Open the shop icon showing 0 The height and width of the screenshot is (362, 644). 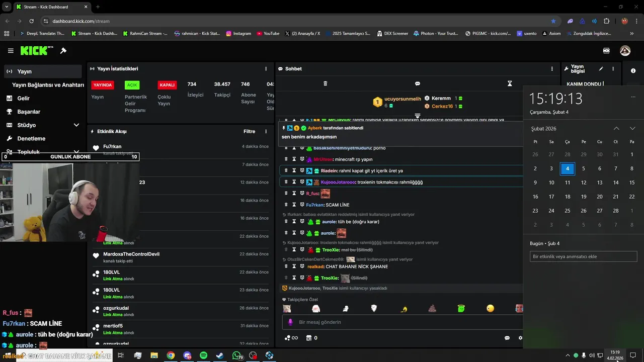point(311,338)
